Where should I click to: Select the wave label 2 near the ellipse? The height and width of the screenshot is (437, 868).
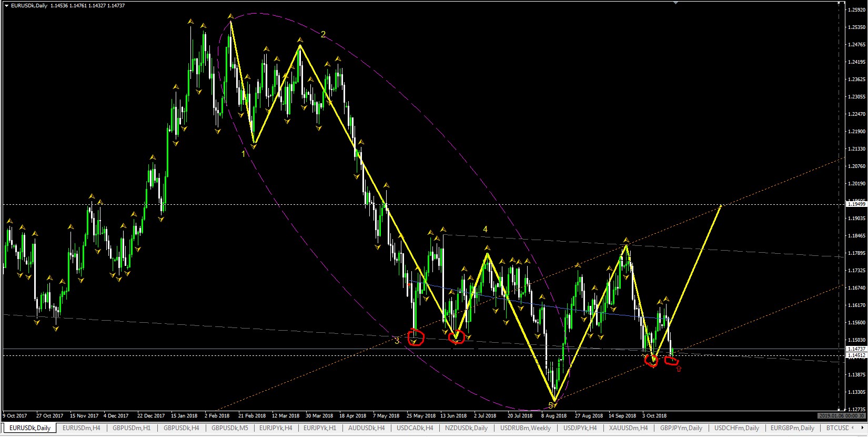click(x=323, y=35)
